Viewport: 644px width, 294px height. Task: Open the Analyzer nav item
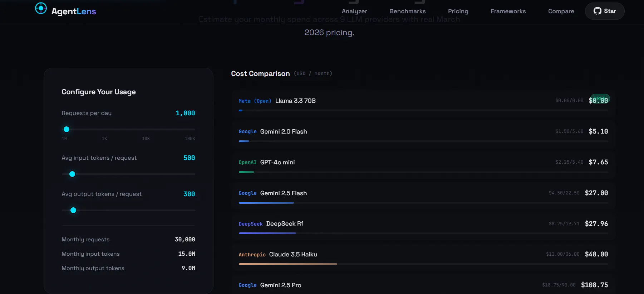[x=354, y=11]
